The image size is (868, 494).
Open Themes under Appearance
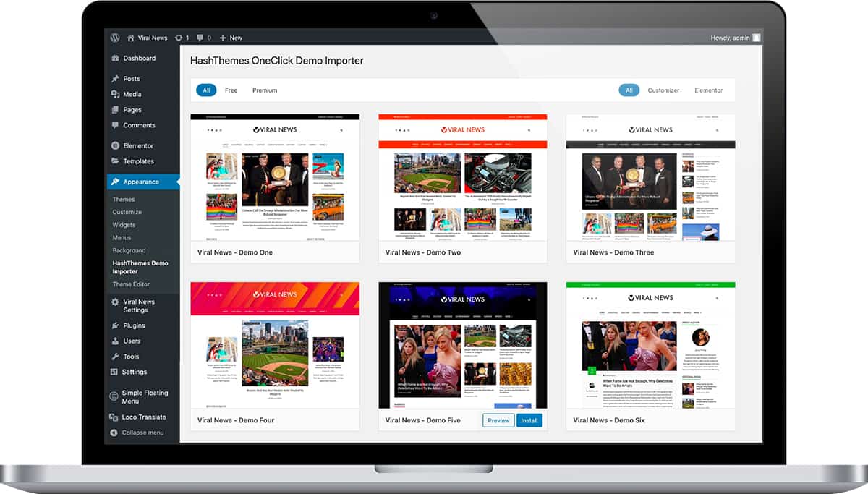tap(124, 200)
